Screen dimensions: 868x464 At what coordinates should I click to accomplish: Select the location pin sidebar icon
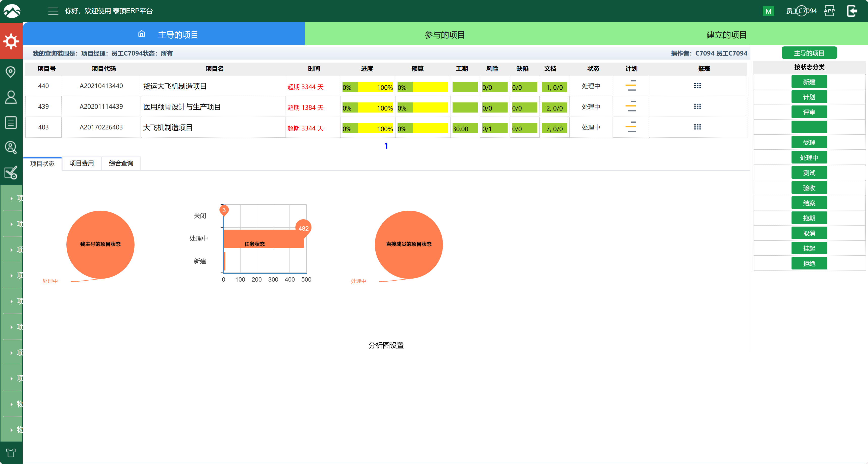[x=11, y=71]
